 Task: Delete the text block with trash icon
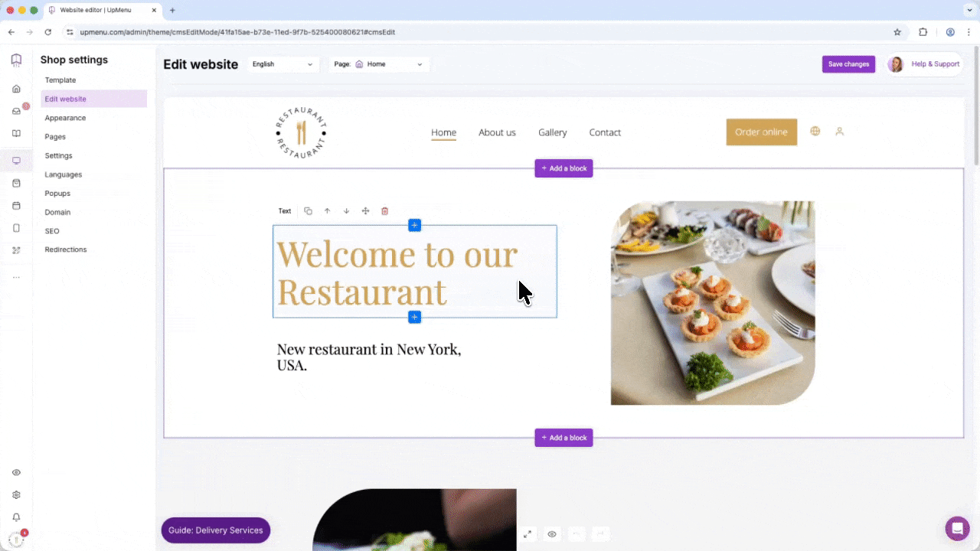(384, 211)
